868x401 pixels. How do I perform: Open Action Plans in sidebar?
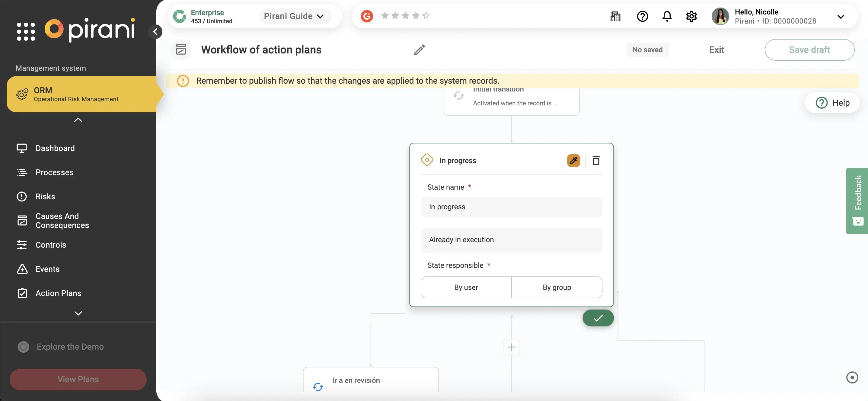[58, 293]
